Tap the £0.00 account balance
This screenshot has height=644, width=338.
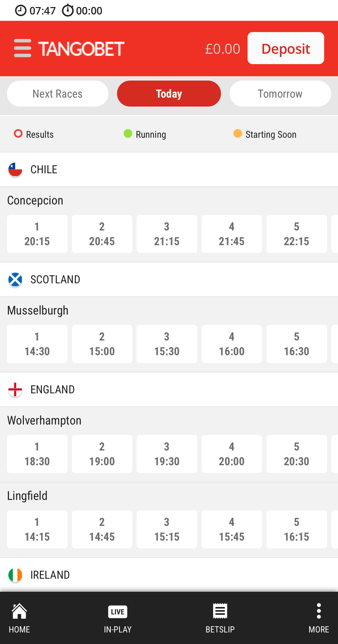click(x=222, y=49)
